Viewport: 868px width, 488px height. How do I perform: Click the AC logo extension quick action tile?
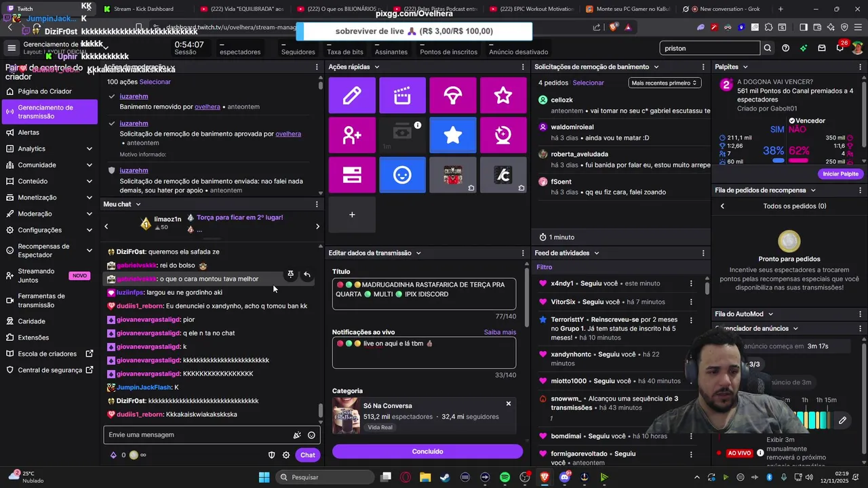[503, 175]
